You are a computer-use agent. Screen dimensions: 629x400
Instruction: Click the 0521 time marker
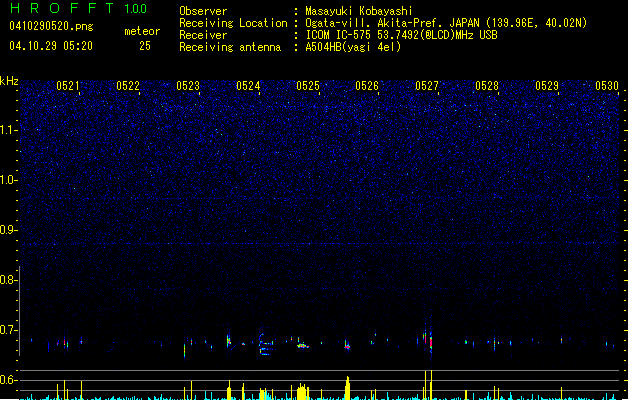click(68, 86)
